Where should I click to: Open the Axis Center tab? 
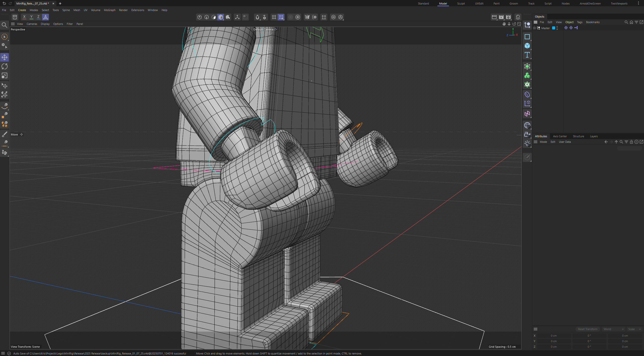click(560, 136)
